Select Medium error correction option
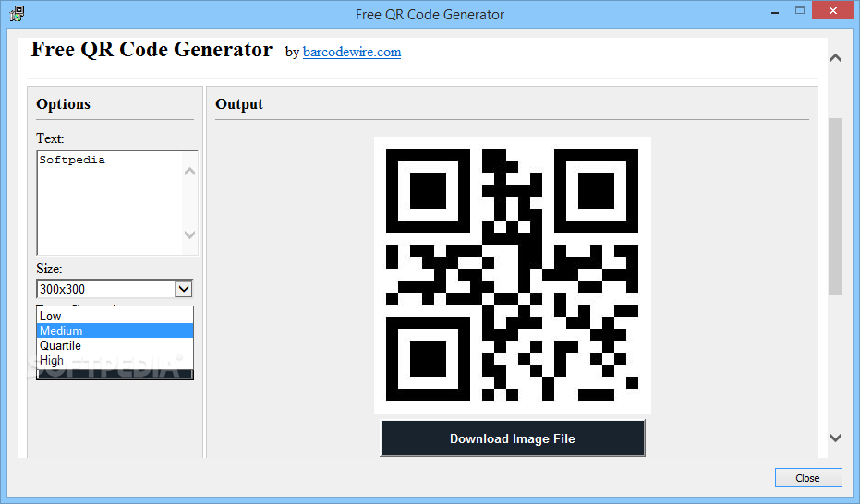 [x=115, y=330]
